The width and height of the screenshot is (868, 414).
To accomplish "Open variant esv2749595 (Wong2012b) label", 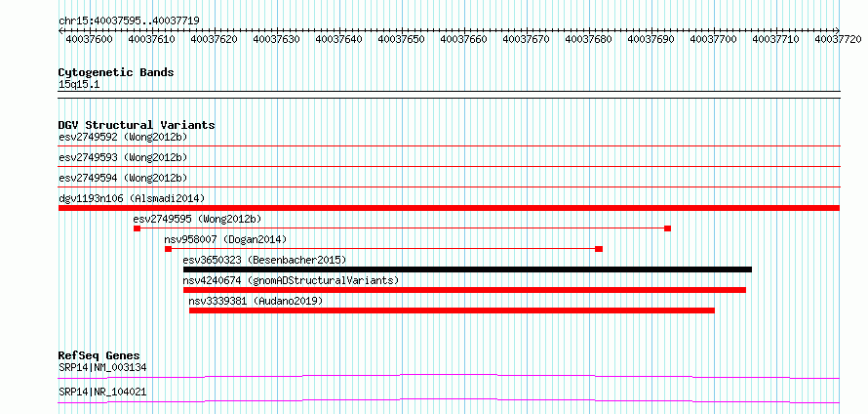I will pos(198,219).
